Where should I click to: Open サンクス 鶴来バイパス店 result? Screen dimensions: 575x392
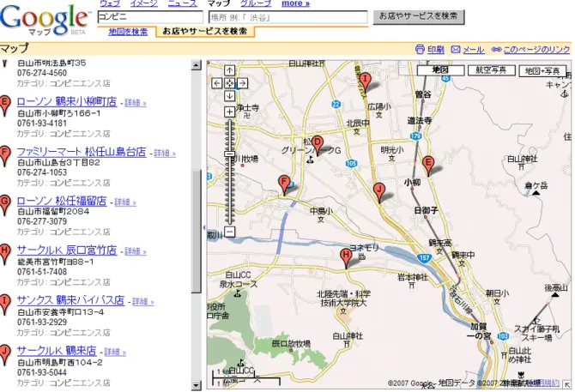(x=70, y=300)
